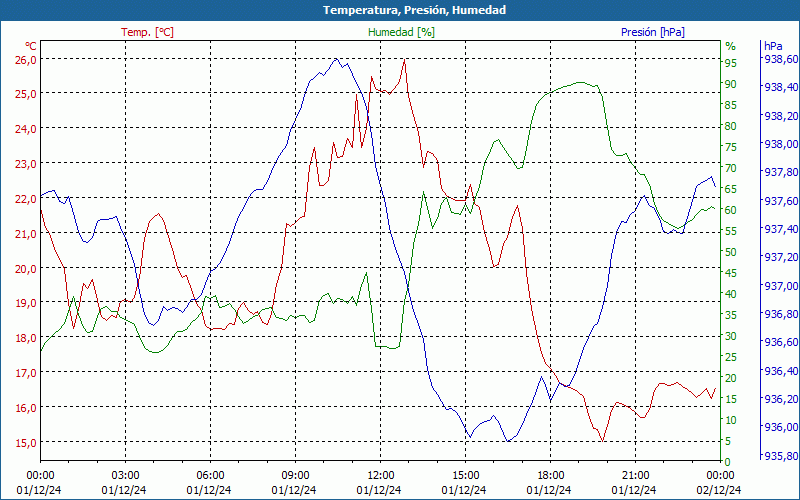Select the blue 'Presión [hPa]' legend label
The image size is (800, 500).
(653, 32)
